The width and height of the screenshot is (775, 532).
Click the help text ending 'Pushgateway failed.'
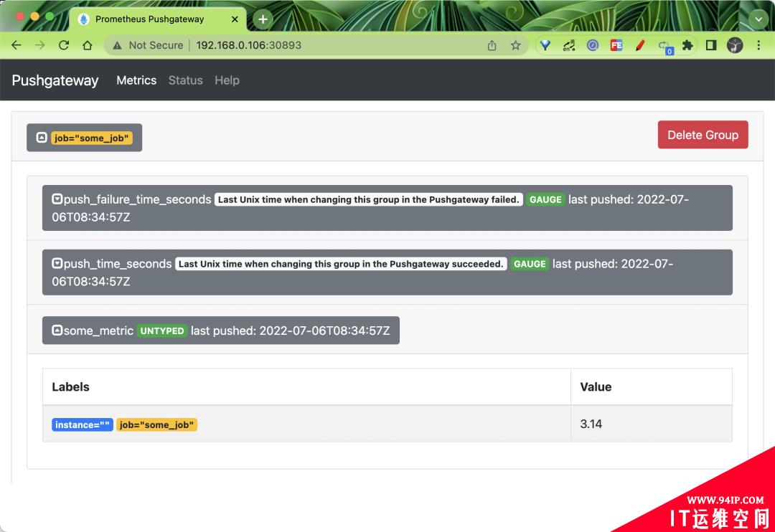tap(368, 199)
